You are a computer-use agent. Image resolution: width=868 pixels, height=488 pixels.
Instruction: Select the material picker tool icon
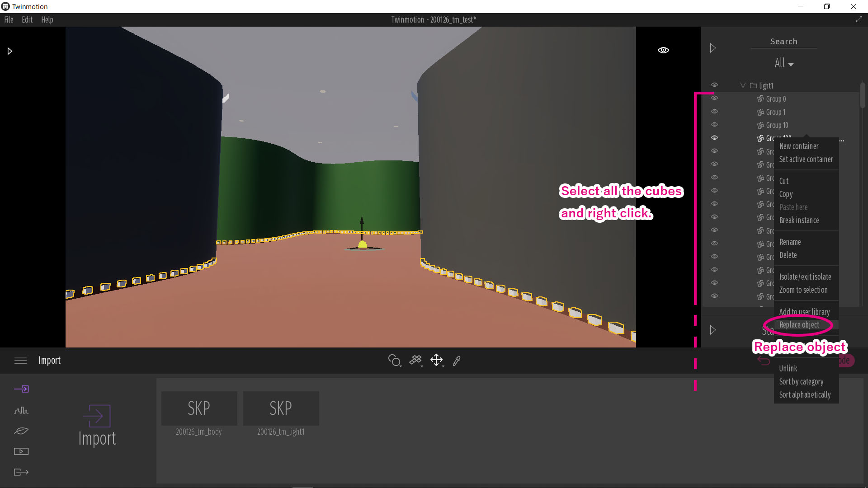[416, 361]
